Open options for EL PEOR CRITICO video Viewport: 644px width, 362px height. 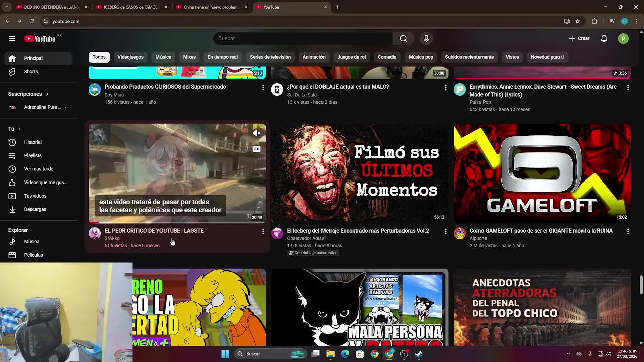click(x=263, y=231)
